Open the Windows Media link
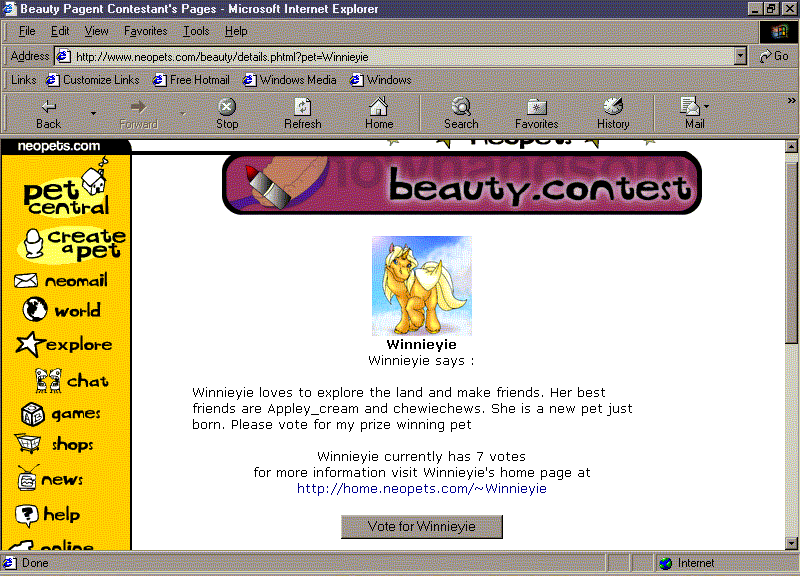The width and height of the screenshot is (800, 576). point(289,80)
